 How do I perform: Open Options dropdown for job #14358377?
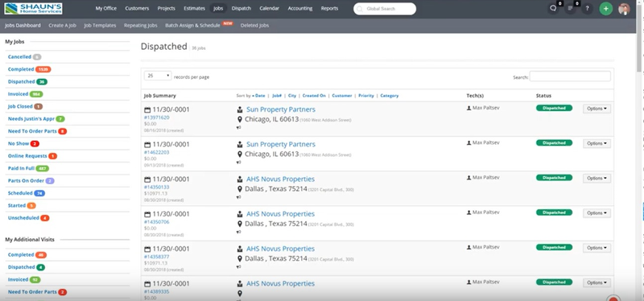[x=597, y=248]
